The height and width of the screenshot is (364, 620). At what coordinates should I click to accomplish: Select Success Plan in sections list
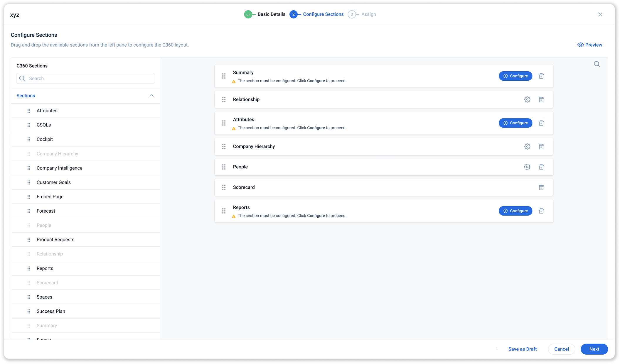(85, 311)
